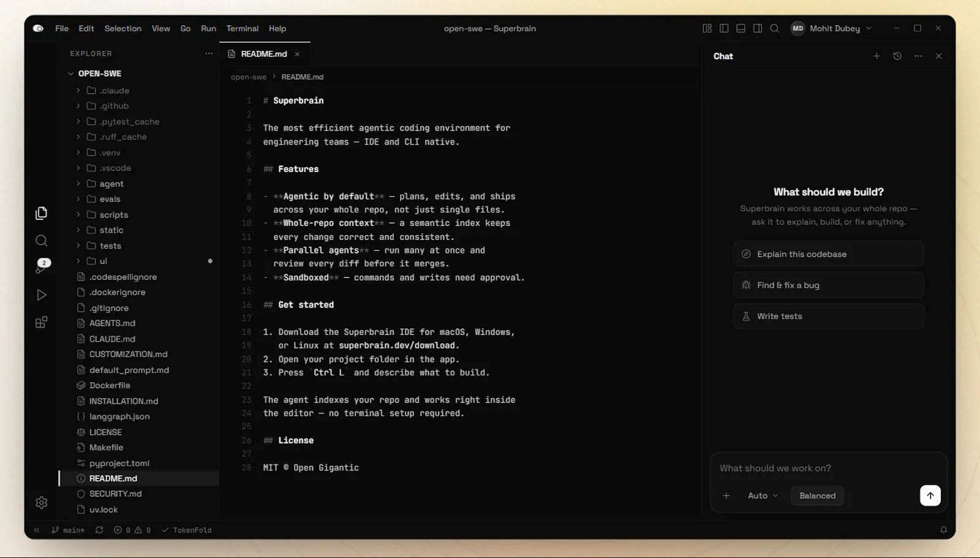
Task: Click README.md in the breadcrumb
Action: (x=303, y=77)
